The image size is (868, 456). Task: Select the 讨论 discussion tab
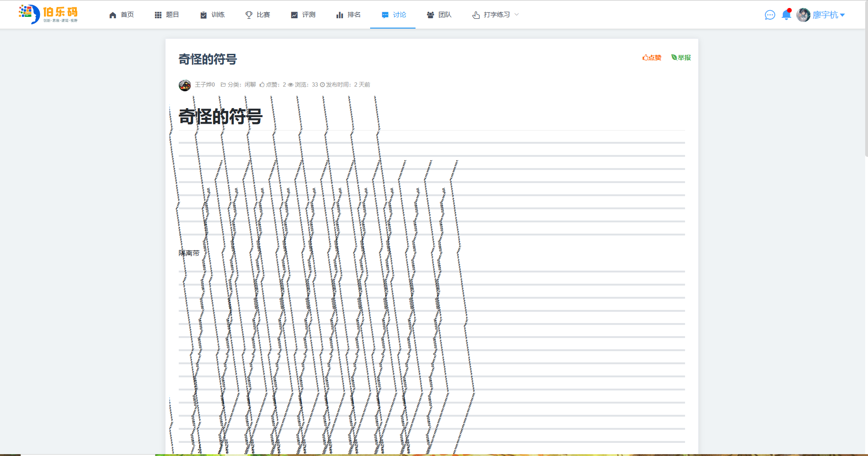point(394,15)
